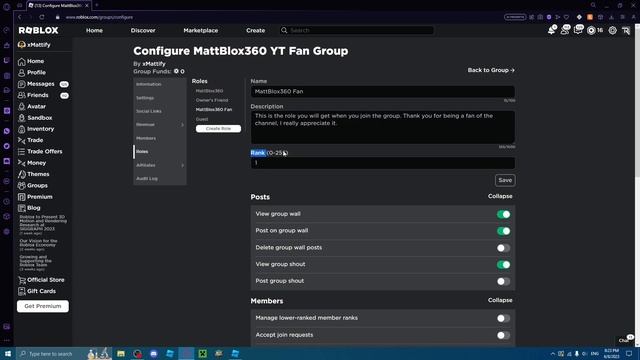
Task: Click the Get Premium button
Action: point(43,306)
